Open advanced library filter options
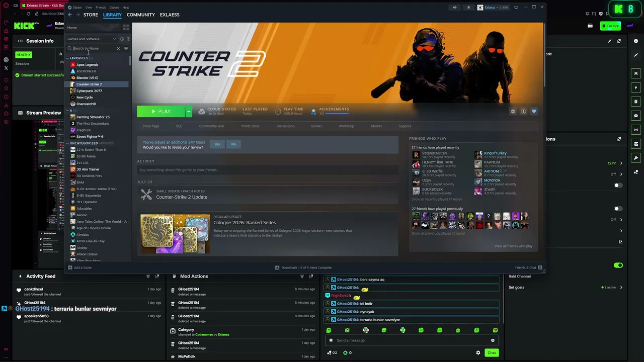Screen dimensions: 644x362 126,48
